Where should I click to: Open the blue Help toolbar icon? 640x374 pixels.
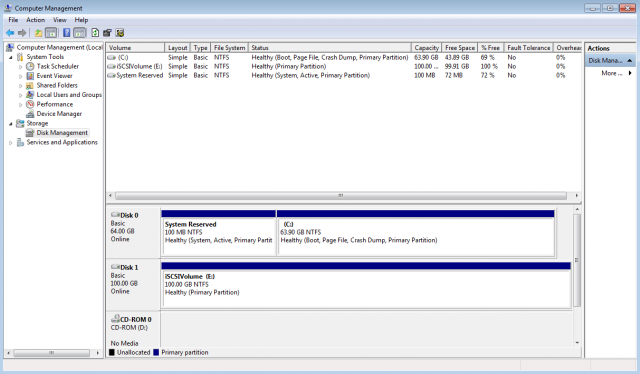click(x=67, y=33)
